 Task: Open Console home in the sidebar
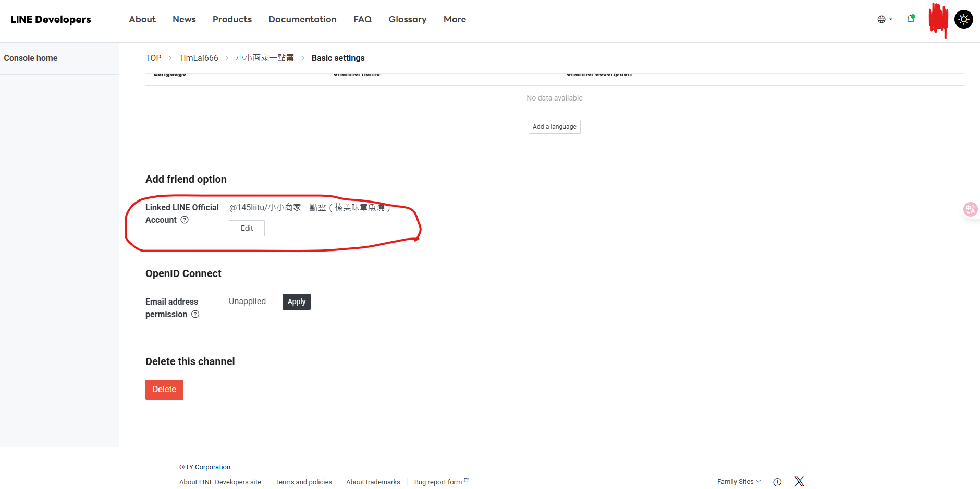coord(31,58)
